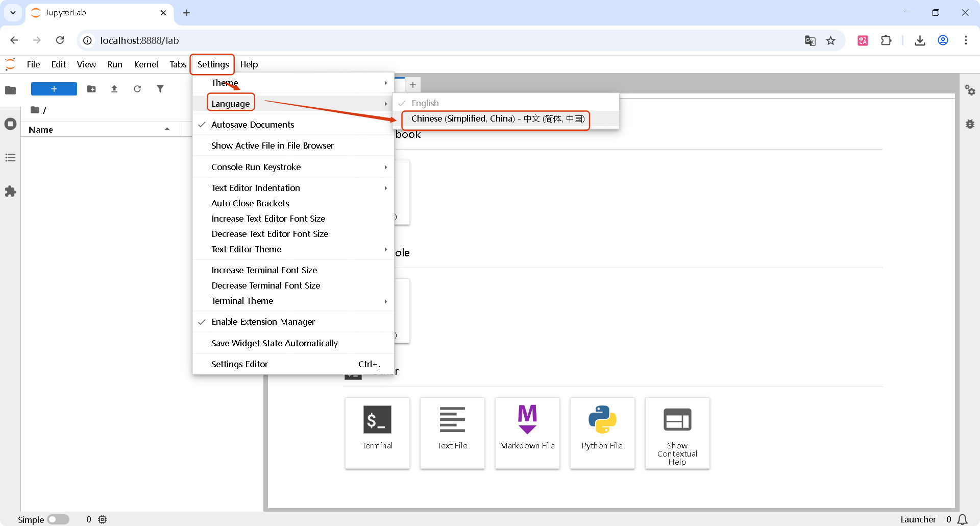Screen dimensions: 980x526
Task: Toggle the Simple interface mode switch
Action: 58,519
